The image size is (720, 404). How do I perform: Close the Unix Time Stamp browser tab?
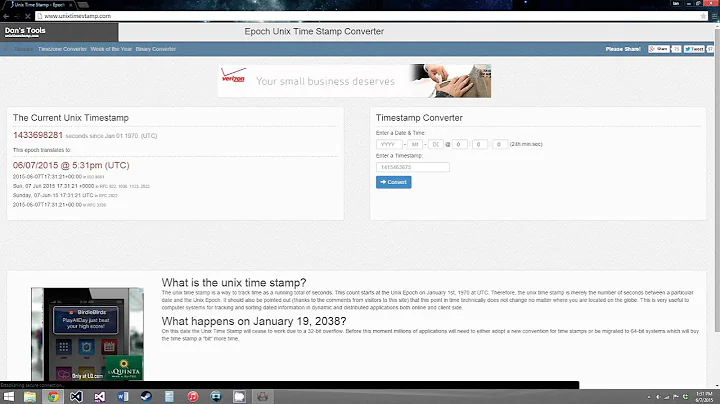click(x=71, y=5)
